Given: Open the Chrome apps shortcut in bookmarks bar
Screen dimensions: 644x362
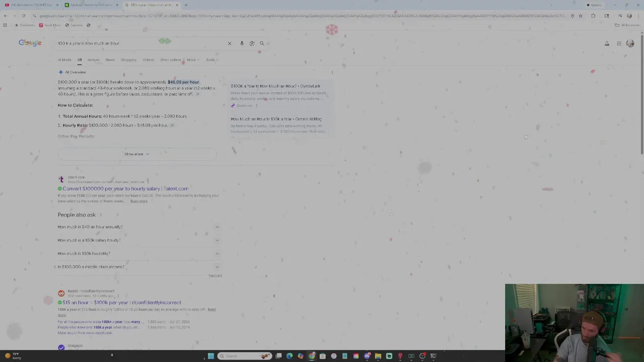Looking at the screenshot, I should pos(5,25).
